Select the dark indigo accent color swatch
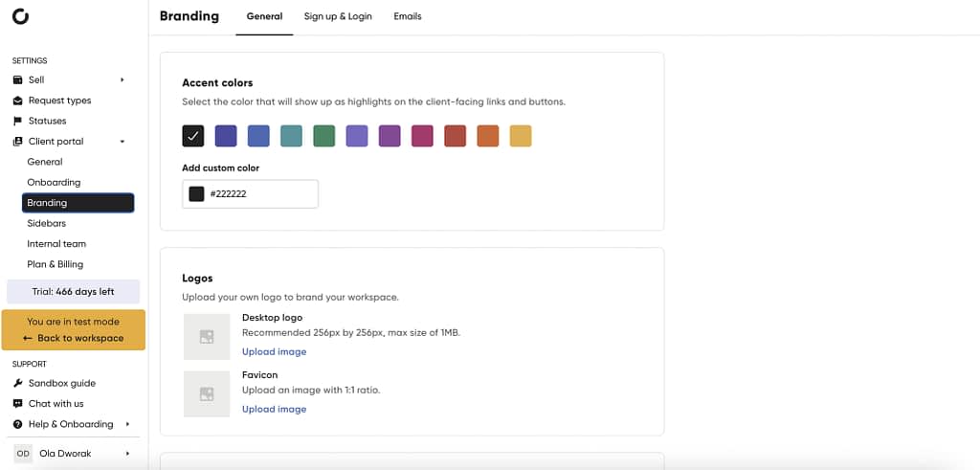 226,136
